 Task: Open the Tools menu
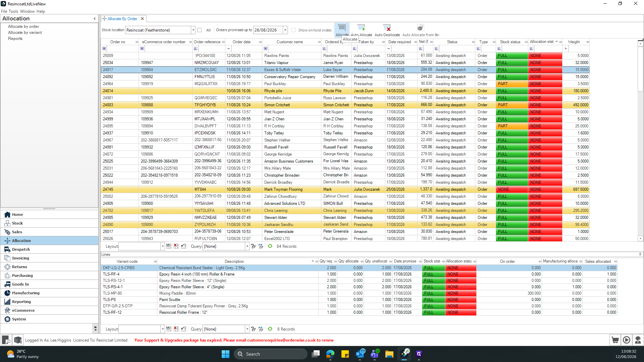click(x=13, y=11)
